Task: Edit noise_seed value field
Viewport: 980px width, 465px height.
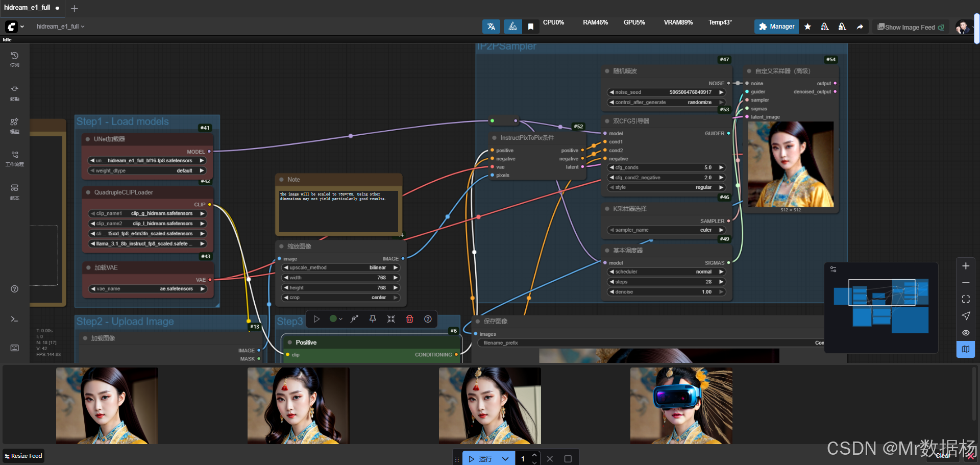Action: pos(667,92)
